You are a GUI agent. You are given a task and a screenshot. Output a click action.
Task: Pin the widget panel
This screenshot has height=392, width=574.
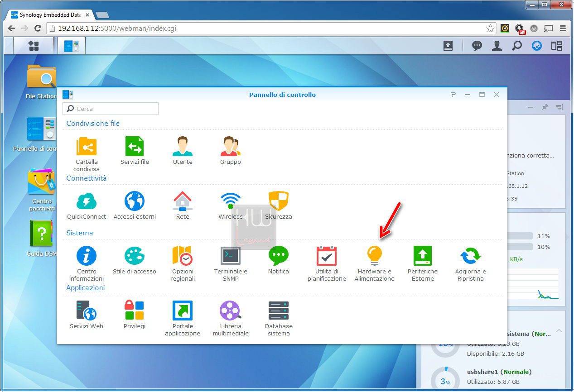pos(545,107)
